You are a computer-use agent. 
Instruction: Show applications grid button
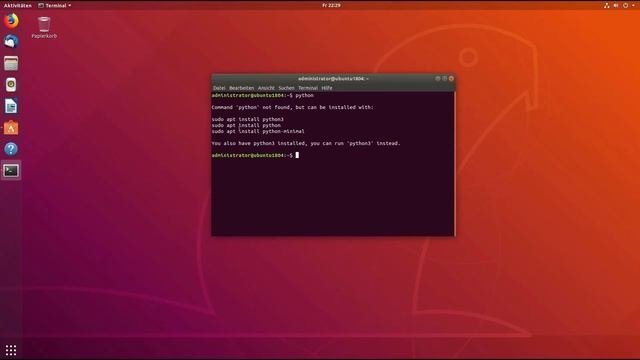pos(11,350)
